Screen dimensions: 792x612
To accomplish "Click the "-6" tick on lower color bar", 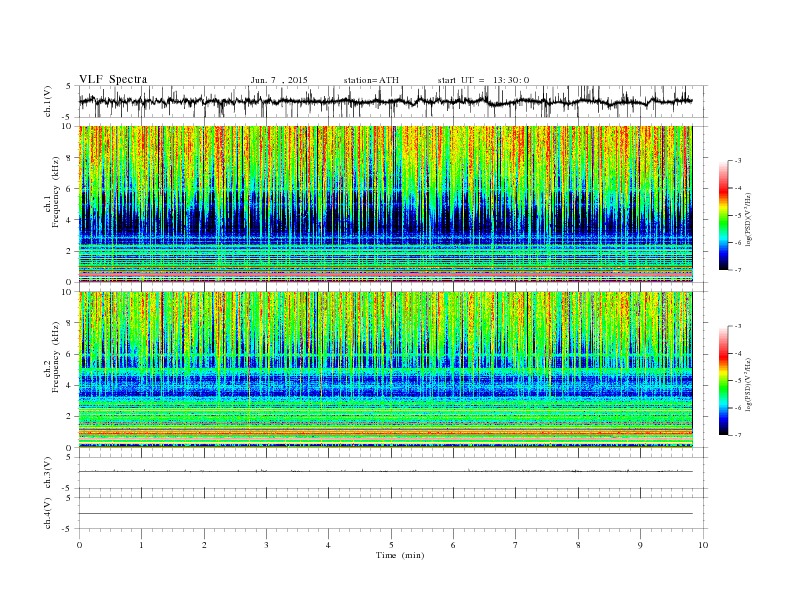I will click(x=737, y=408).
